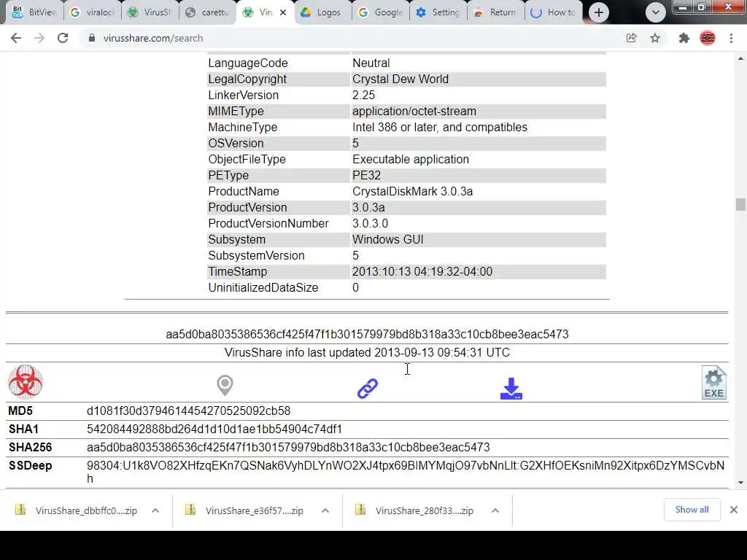Bookmark this page with the star icon

(x=655, y=38)
